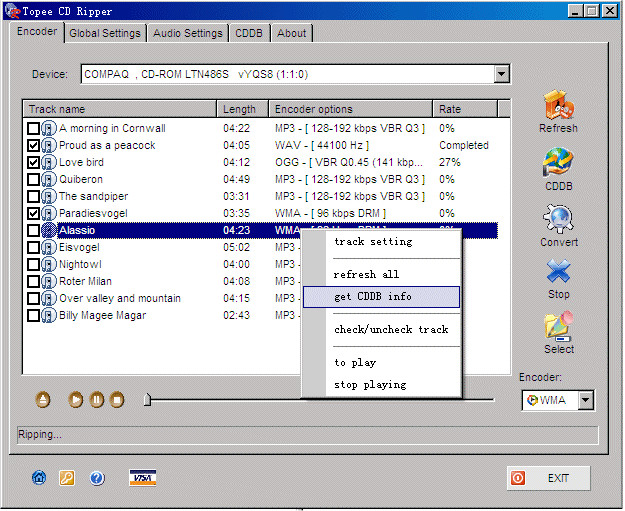This screenshot has width=625, height=511.
Task: Click the Topee CD Ripper title bar icon
Action: (x=13, y=11)
